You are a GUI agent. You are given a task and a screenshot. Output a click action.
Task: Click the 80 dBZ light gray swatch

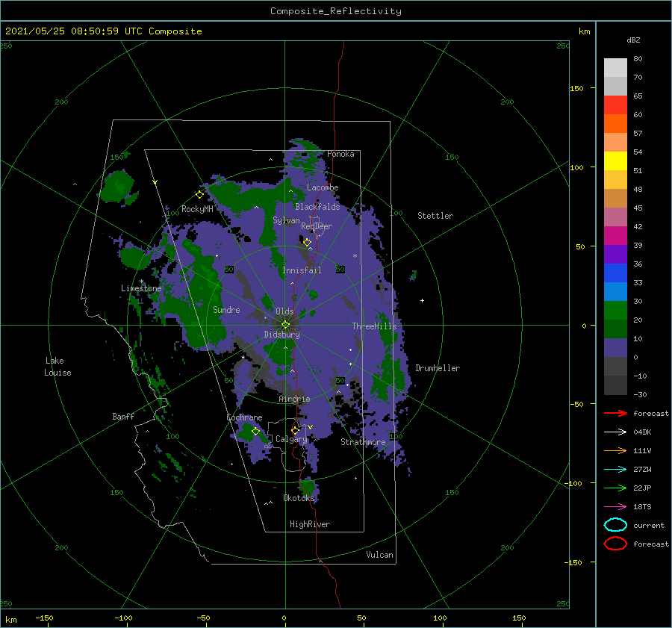click(615, 67)
